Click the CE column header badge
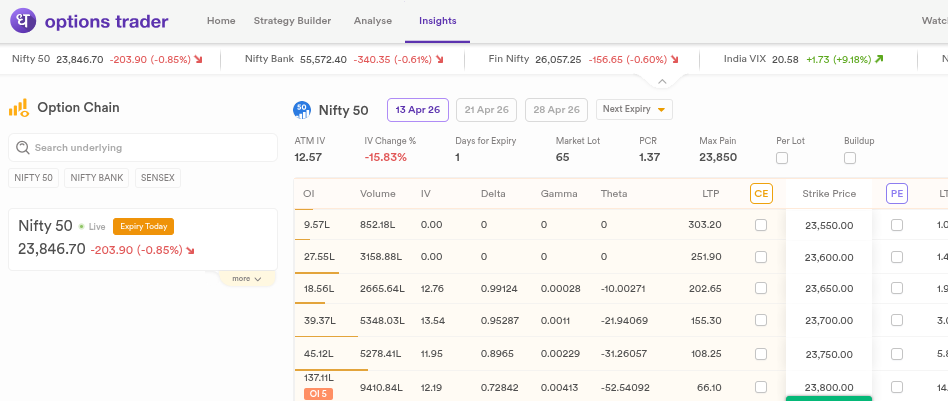The height and width of the screenshot is (401, 948). pos(761,194)
